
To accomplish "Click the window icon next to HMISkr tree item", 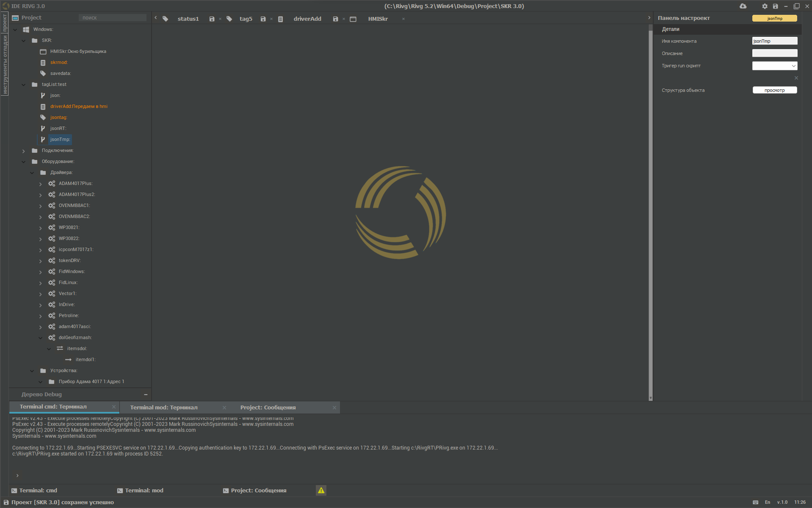I will tap(43, 52).
